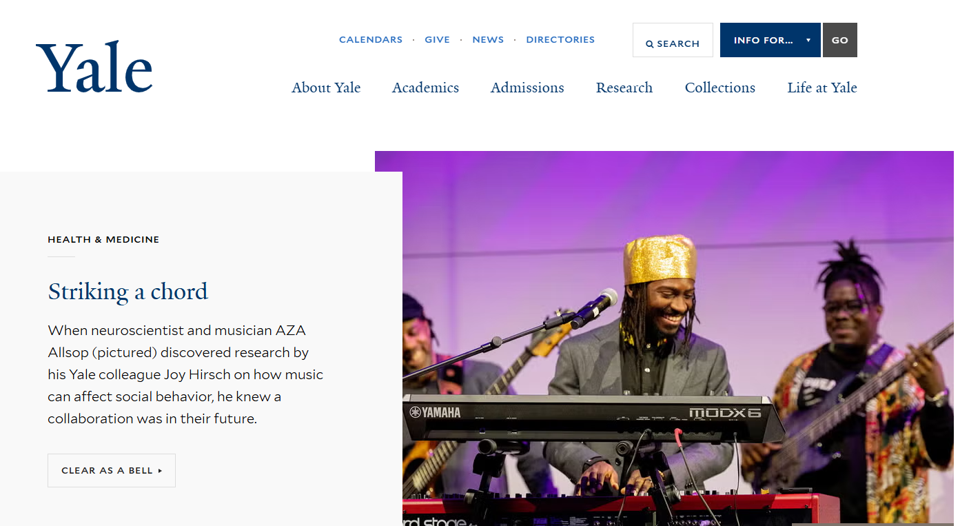Select Collections in the main navigation
980x526 pixels.
point(720,88)
